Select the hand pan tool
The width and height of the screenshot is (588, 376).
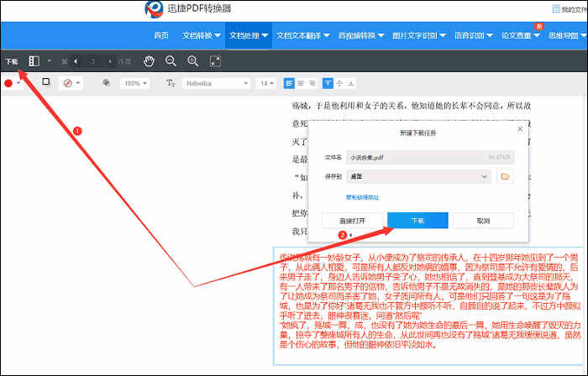(x=149, y=61)
